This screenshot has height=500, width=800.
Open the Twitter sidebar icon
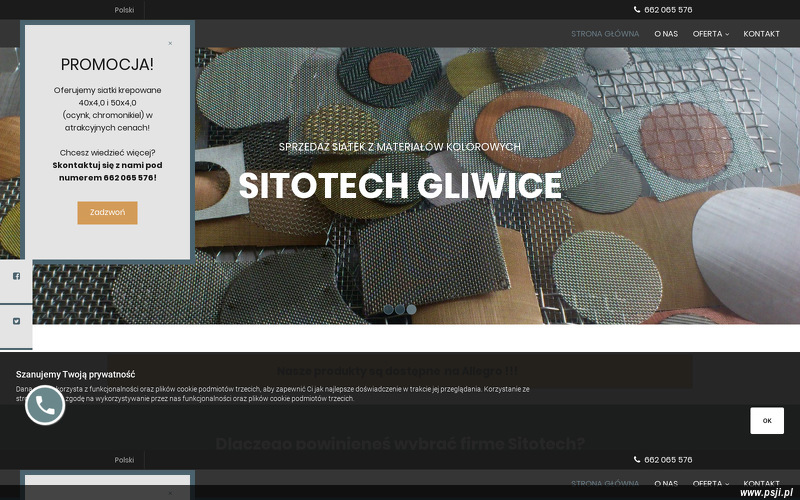click(x=16, y=321)
